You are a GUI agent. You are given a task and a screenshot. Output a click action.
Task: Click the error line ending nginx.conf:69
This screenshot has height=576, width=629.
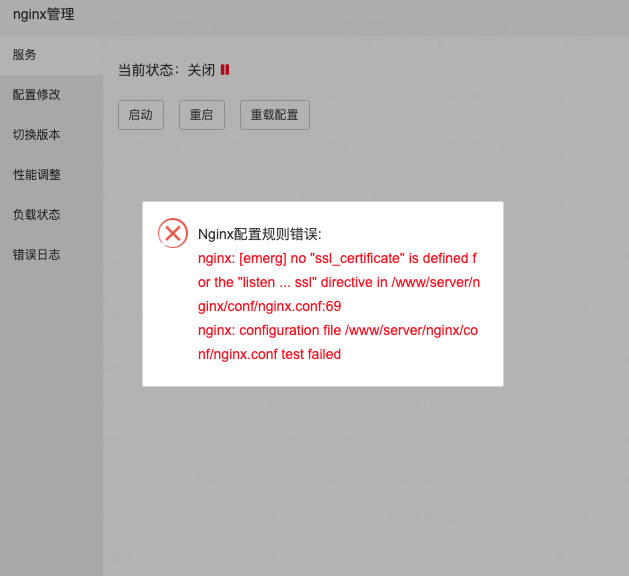(x=270, y=306)
